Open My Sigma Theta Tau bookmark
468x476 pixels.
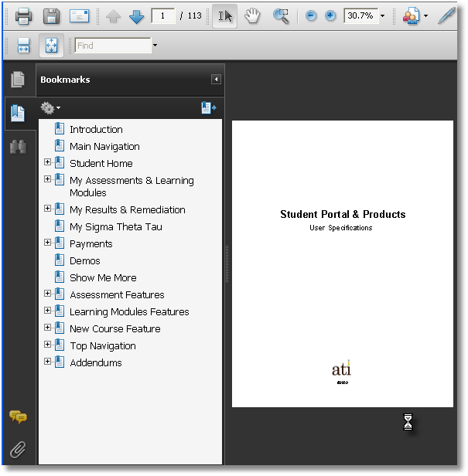click(x=116, y=227)
